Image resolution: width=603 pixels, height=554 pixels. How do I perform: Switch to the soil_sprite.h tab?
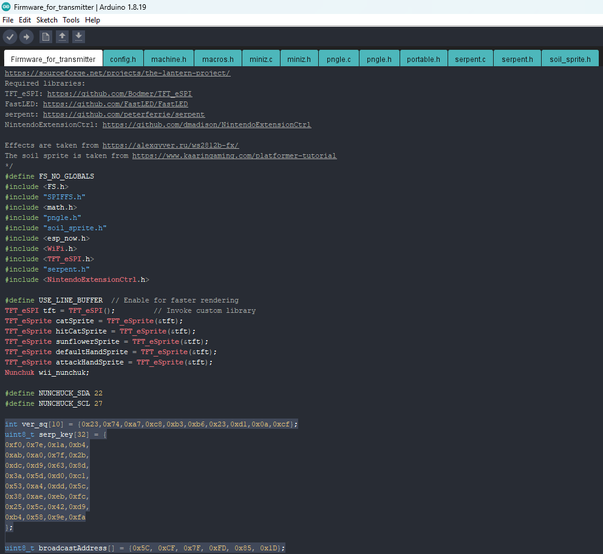click(x=570, y=59)
